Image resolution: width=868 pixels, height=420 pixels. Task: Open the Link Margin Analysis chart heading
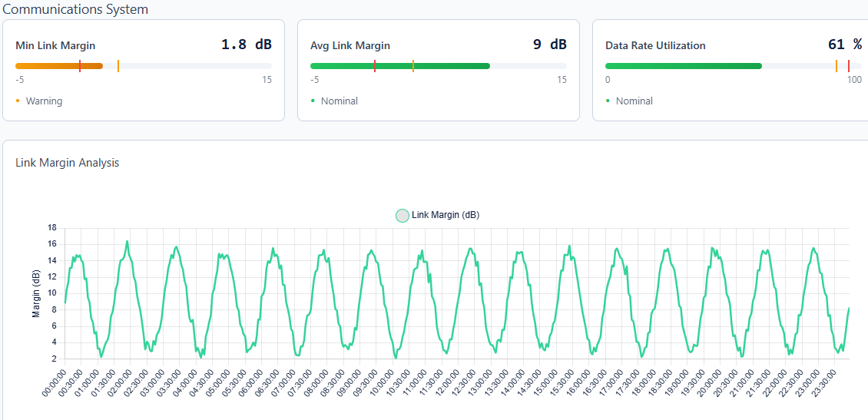coord(68,163)
